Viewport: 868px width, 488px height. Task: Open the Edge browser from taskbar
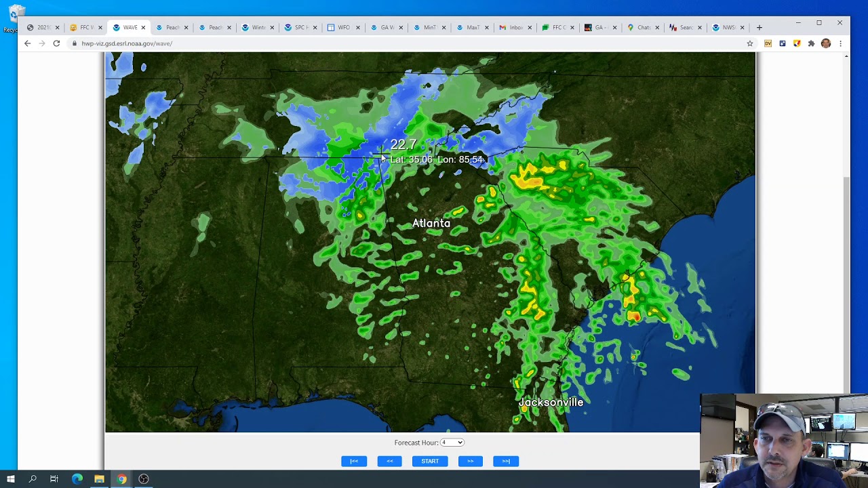point(77,479)
